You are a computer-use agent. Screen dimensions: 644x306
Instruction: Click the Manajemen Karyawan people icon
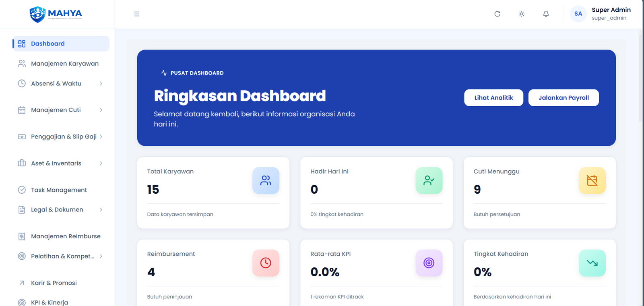pos(22,64)
